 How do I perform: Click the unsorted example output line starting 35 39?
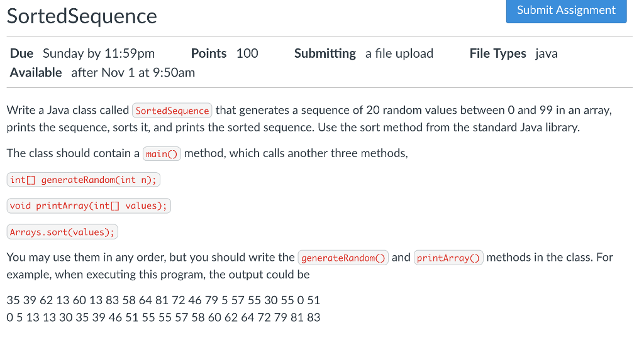click(x=164, y=300)
